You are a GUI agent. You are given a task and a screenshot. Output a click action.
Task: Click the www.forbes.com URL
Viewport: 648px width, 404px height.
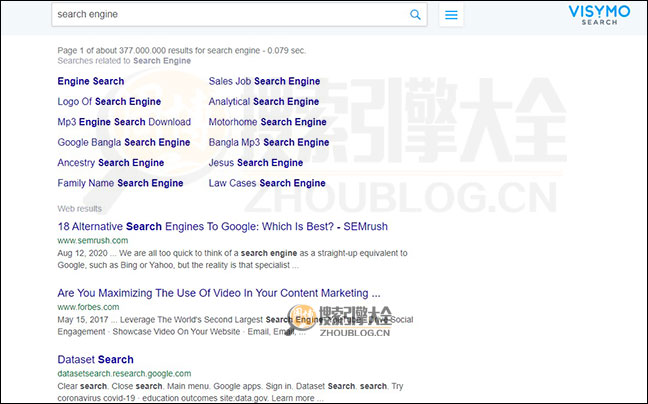click(88, 307)
